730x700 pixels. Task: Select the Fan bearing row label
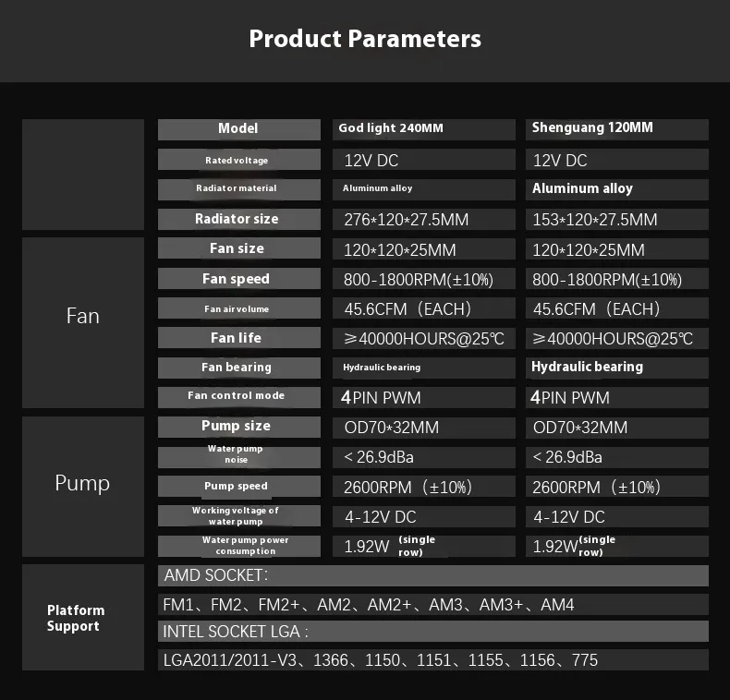237,368
